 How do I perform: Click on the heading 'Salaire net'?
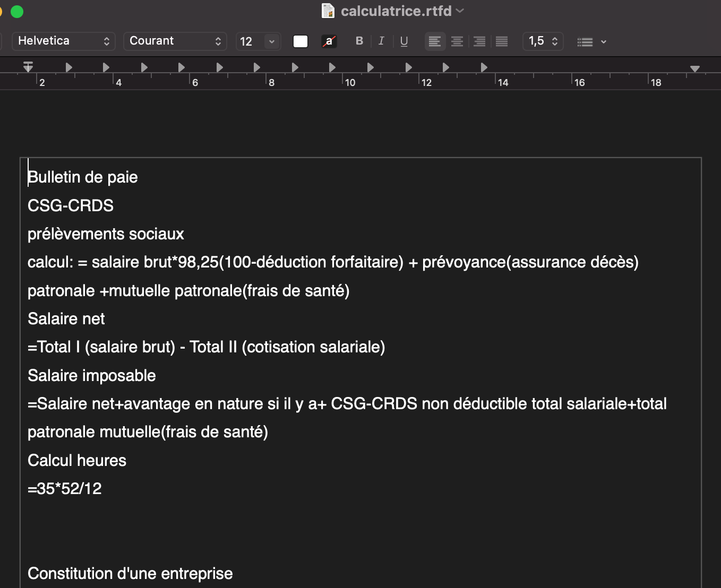[66, 319]
